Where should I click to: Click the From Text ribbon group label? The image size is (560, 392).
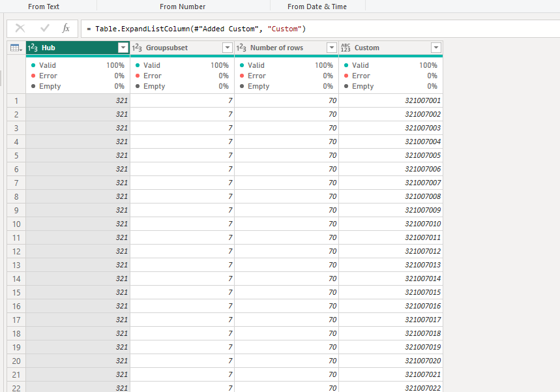tap(44, 7)
